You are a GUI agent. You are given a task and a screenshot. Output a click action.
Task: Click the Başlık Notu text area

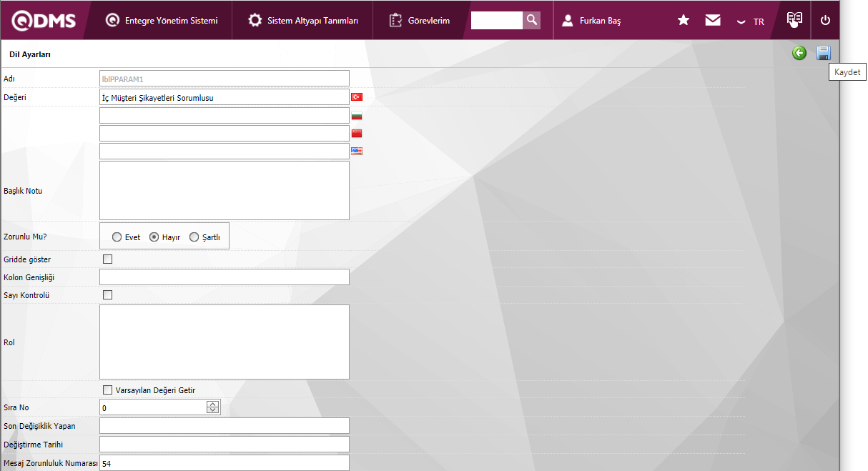click(x=225, y=190)
